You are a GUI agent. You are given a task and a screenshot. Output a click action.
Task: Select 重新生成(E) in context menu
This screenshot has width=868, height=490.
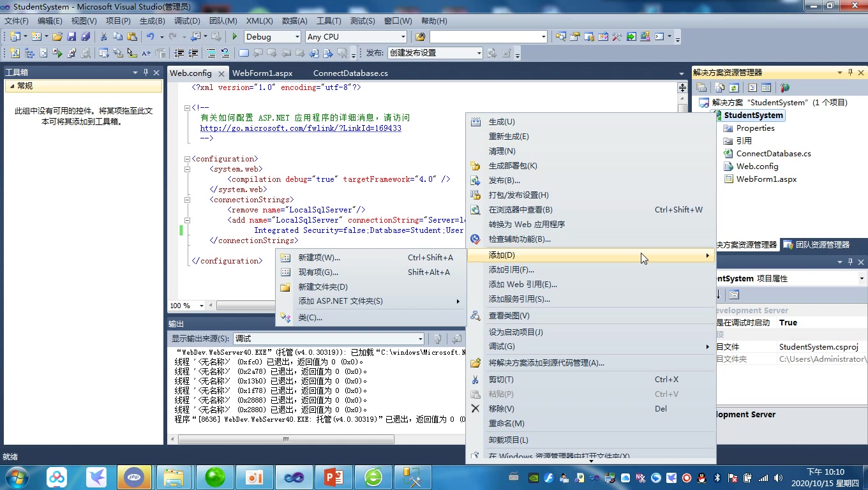(x=590, y=137)
